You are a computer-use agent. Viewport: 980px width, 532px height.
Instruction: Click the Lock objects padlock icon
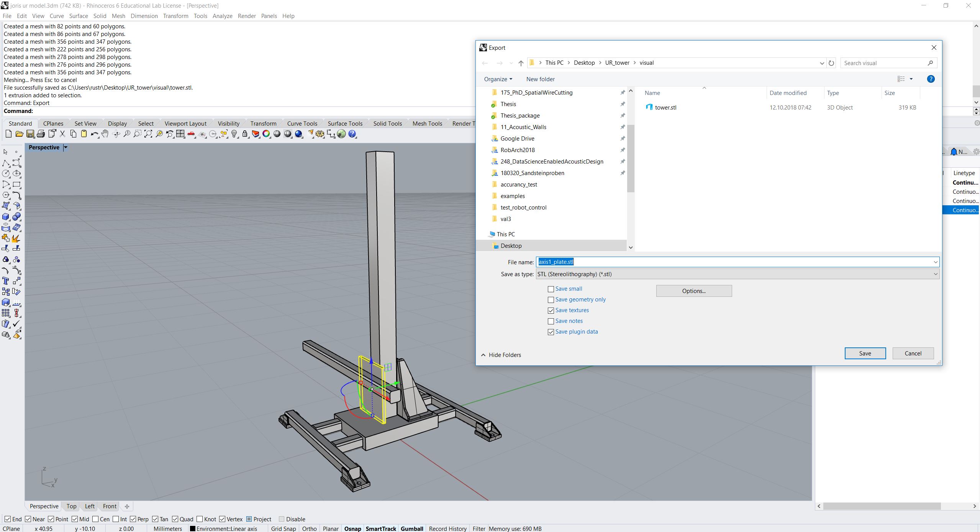tap(245, 134)
